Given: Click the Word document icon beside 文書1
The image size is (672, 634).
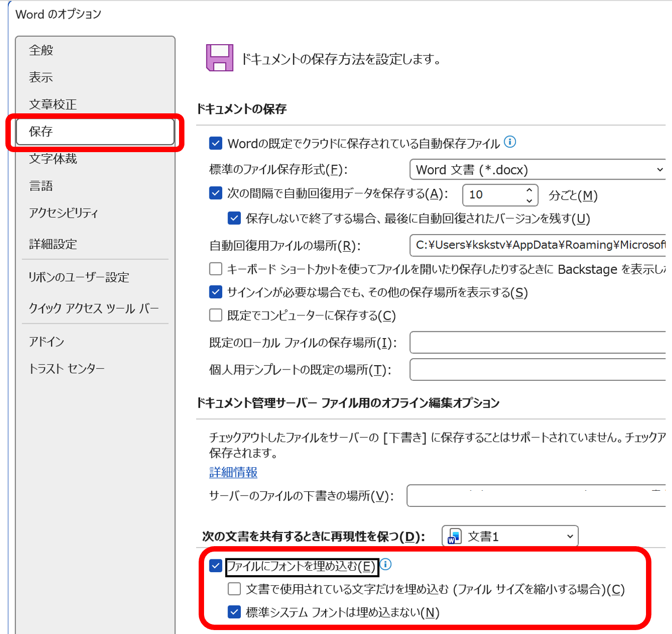Looking at the screenshot, I should (454, 536).
